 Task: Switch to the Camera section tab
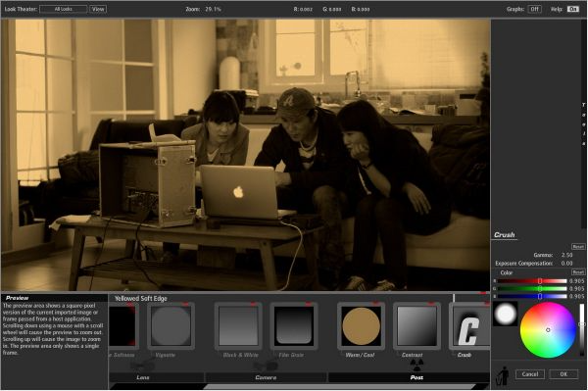coord(266,377)
